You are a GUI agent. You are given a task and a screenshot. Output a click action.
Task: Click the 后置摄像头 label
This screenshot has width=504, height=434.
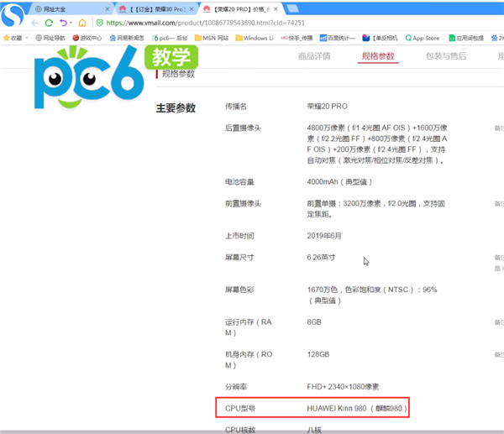tap(243, 128)
